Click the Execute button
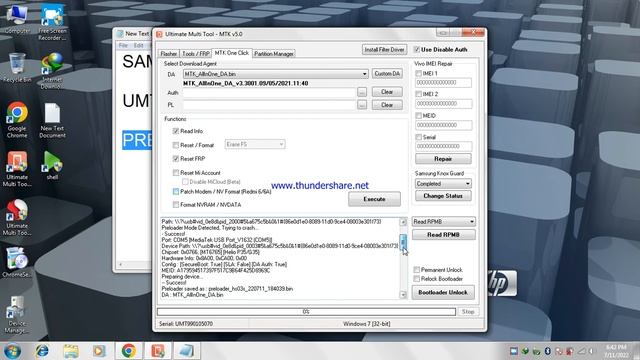The width and height of the screenshot is (640, 360). [x=374, y=199]
